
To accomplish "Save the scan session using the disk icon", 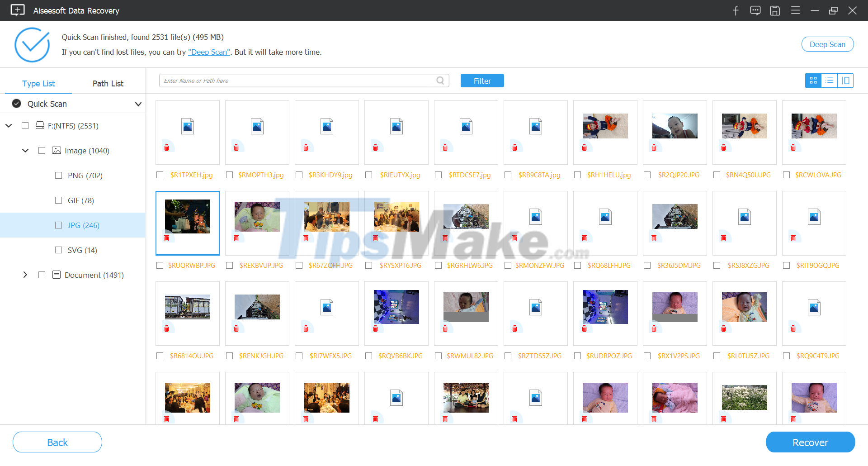I will pos(775,10).
